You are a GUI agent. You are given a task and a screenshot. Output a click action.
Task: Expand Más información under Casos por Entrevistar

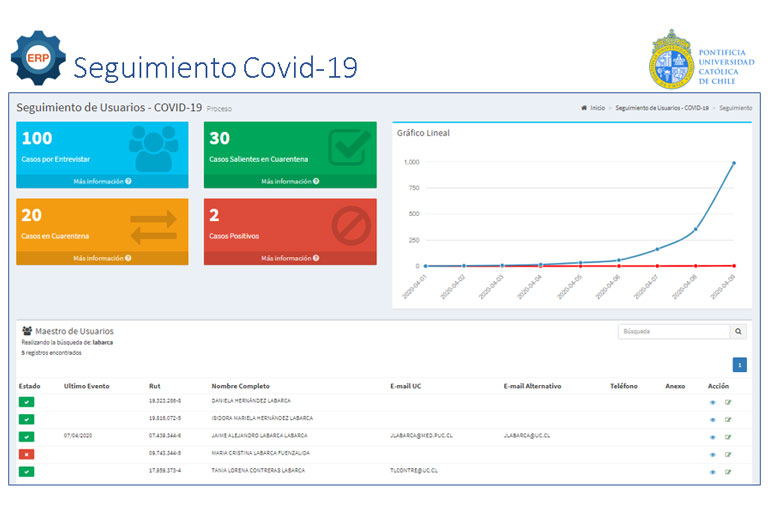(x=102, y=182)
